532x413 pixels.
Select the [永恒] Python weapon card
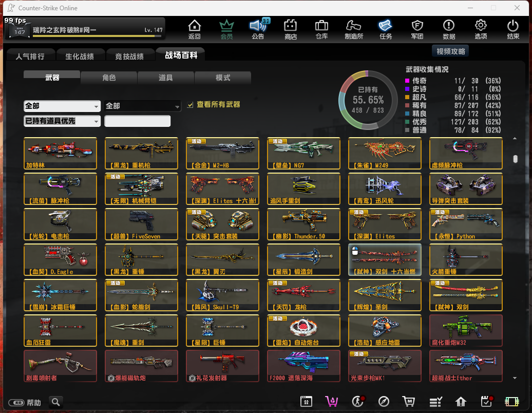coord(466,224)
